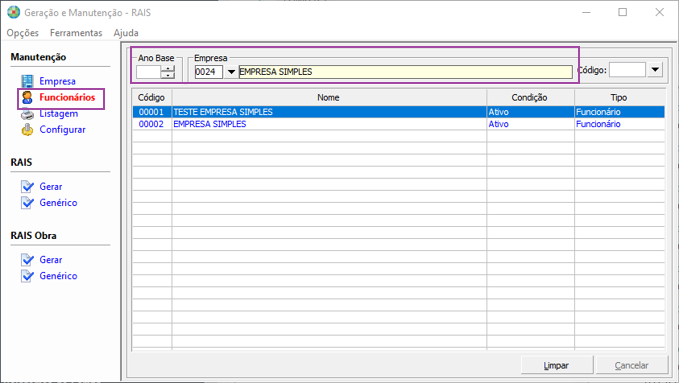Increase the Ano Base spinner value
The width and height of the screenshot is (682, 385).
pos(168,68)
